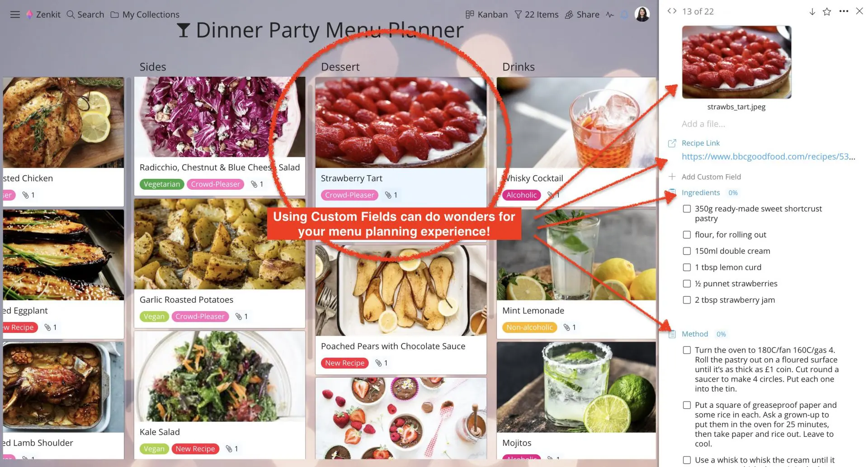Image resolution: width=868 pixels, height=467 pixels.
Task: Open the 22 Items filter
Action: 537,14
